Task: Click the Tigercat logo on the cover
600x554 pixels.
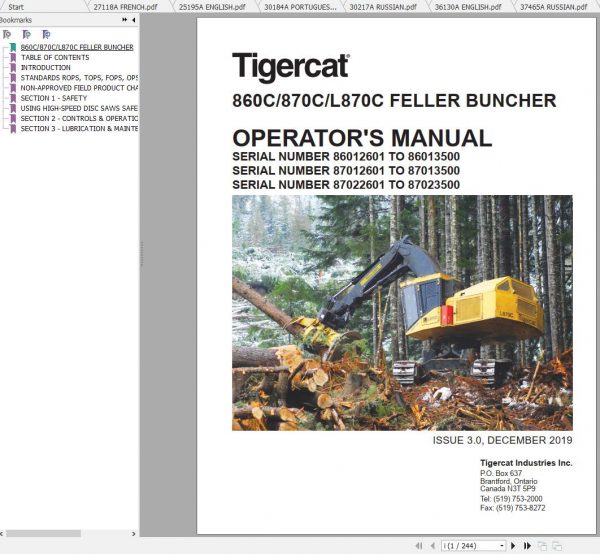Action: tap(291, 67)
